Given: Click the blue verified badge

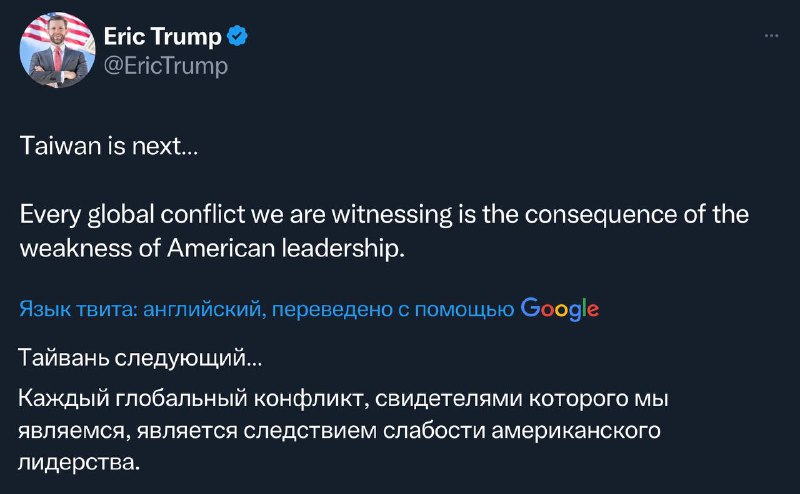Looking at the screenshot, I should tap(237, 38).
